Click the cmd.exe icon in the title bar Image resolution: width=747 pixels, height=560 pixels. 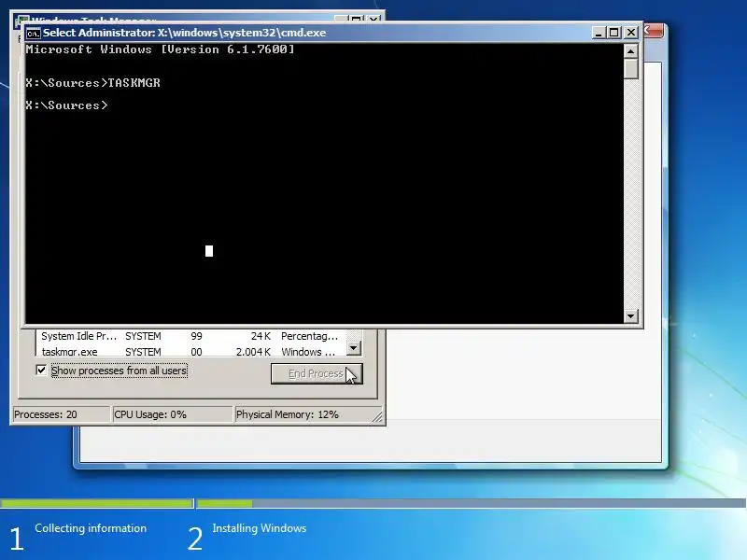coord(33,33)
